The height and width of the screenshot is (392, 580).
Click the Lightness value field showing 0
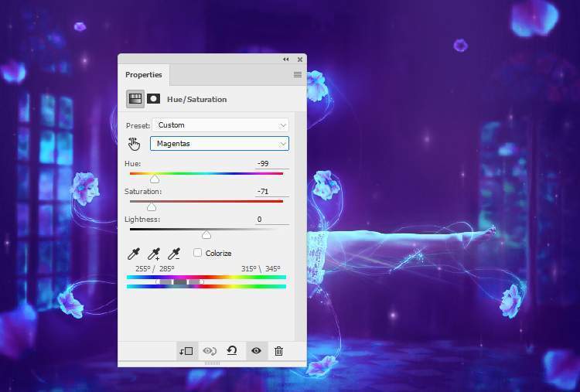[272, 220]
